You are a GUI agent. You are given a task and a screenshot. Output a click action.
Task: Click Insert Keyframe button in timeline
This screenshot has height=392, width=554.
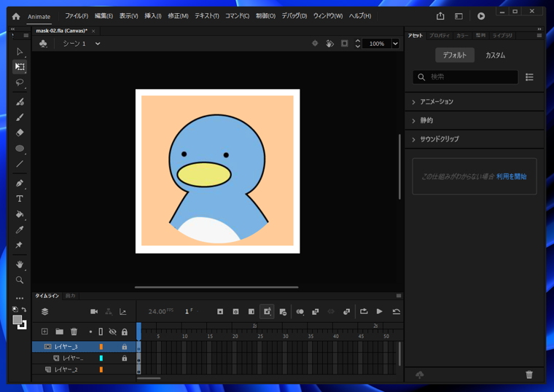point(220,311)
